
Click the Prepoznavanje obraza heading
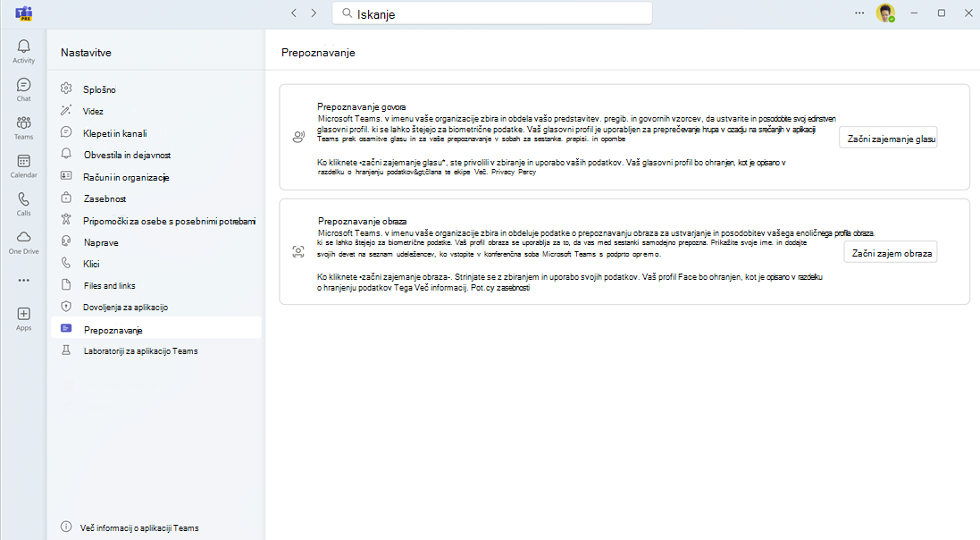[363, 221]
